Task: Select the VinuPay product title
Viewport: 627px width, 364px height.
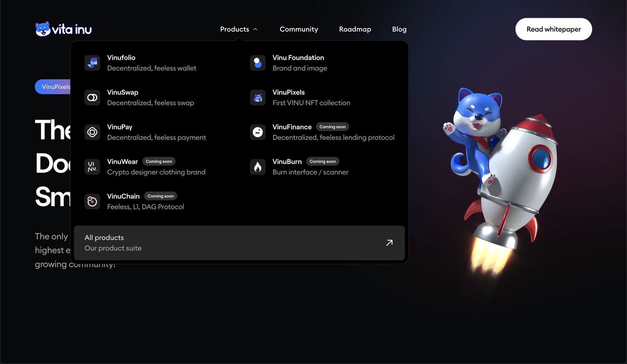Action: point(121,127)
